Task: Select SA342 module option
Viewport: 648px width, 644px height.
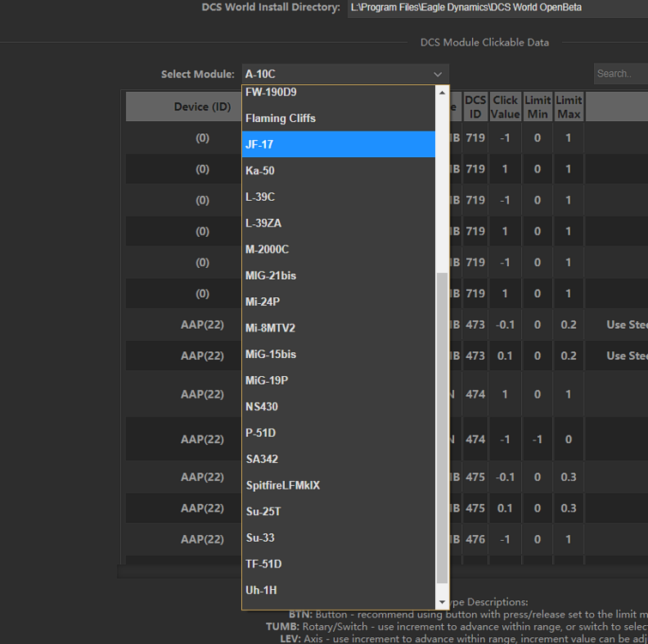Action: 338,459
